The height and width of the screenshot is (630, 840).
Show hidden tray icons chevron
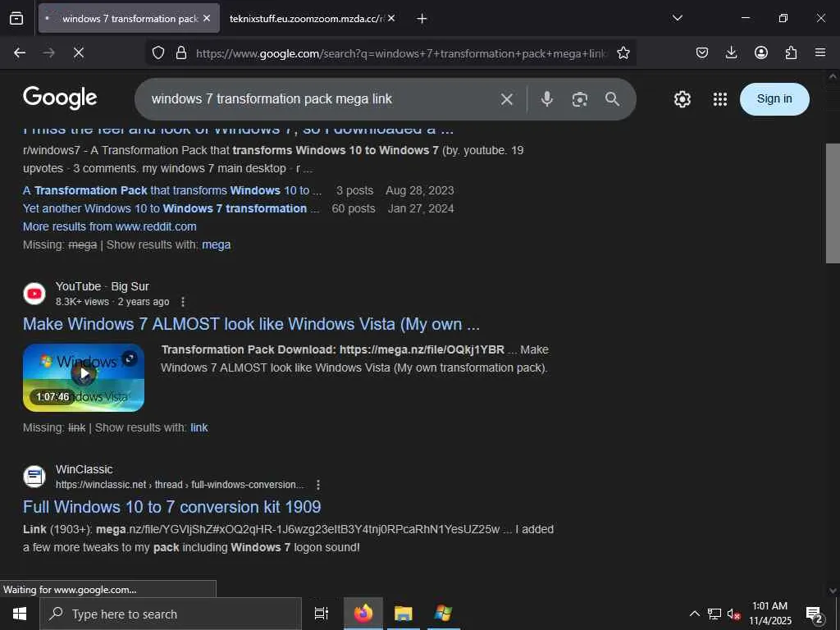pyautogui.click(x=694, y=614)
